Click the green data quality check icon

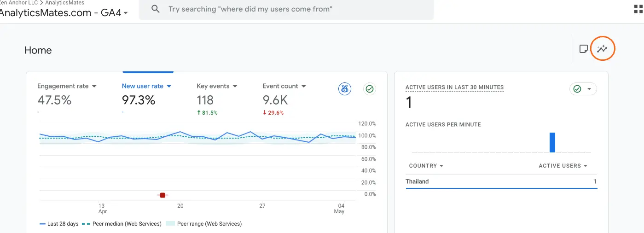tap(370, 89)
